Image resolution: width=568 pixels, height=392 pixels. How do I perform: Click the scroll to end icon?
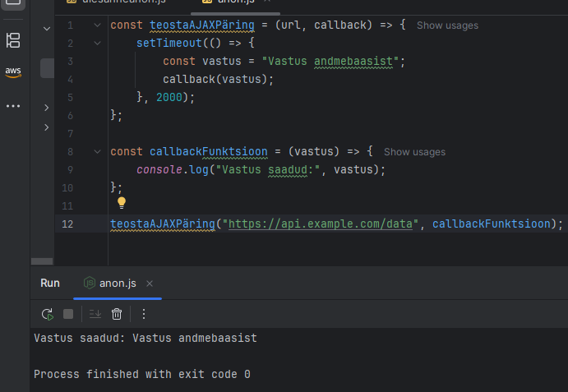pos(95,314)
